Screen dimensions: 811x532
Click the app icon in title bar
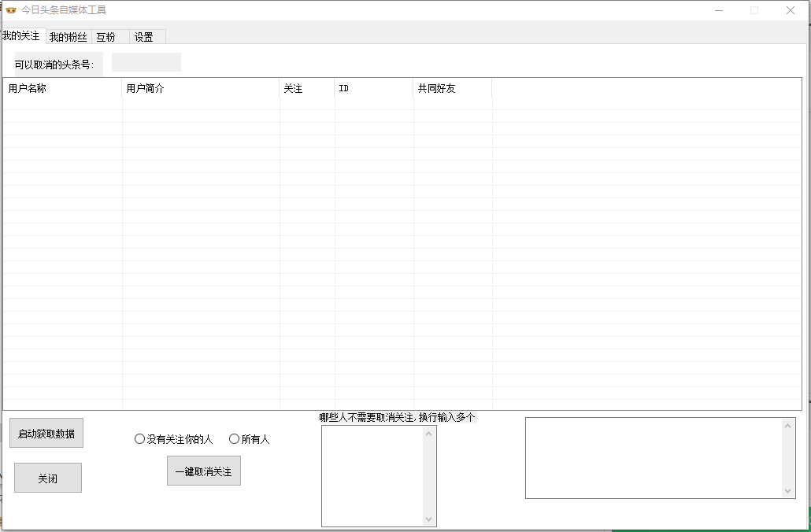tap(11, 10)
